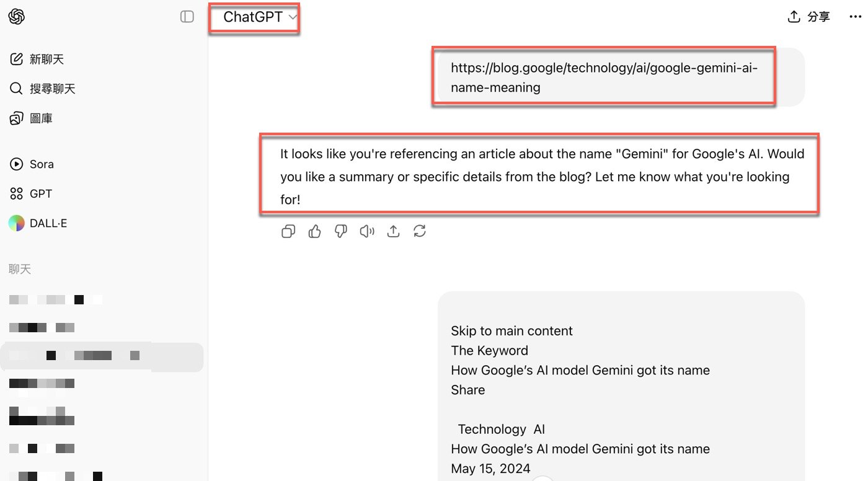Open the ChatGPT model selector dropdown

tap(259, 17)
